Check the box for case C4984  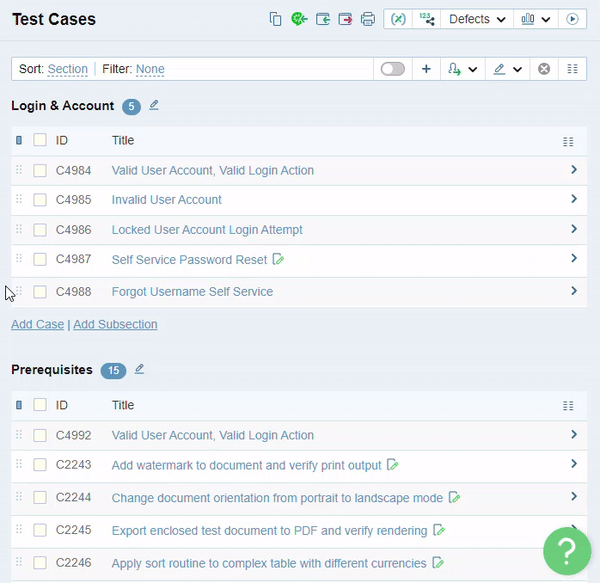40,171
